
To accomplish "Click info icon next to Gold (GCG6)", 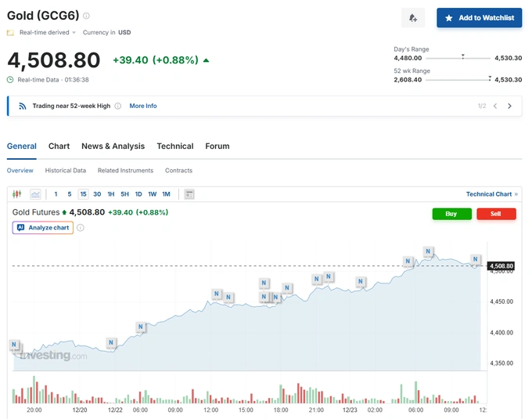I will (x=86, y=16).
